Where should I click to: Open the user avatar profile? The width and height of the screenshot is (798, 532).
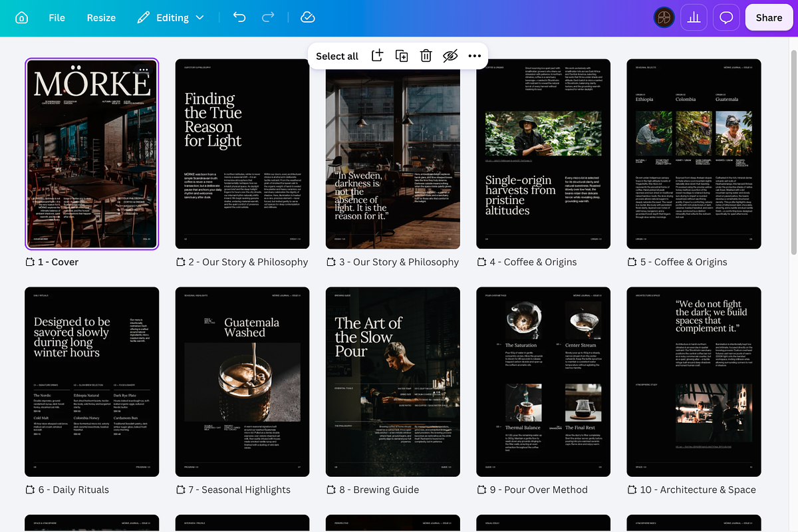tap(664, 18)
